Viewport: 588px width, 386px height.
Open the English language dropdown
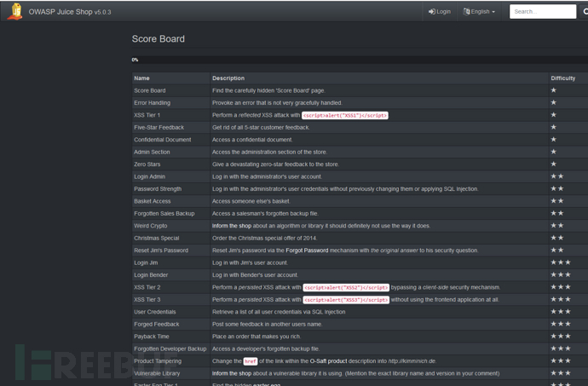tap(479, 12)
